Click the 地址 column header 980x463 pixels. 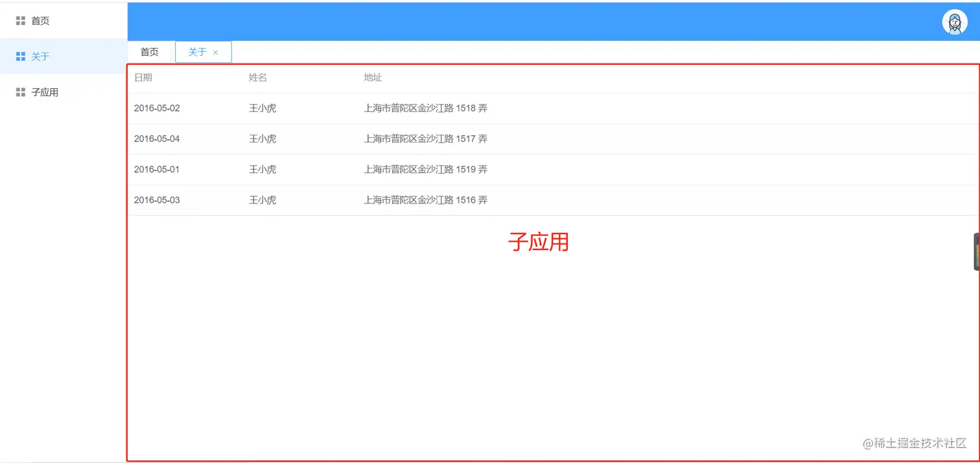click(x=373, y=78)
